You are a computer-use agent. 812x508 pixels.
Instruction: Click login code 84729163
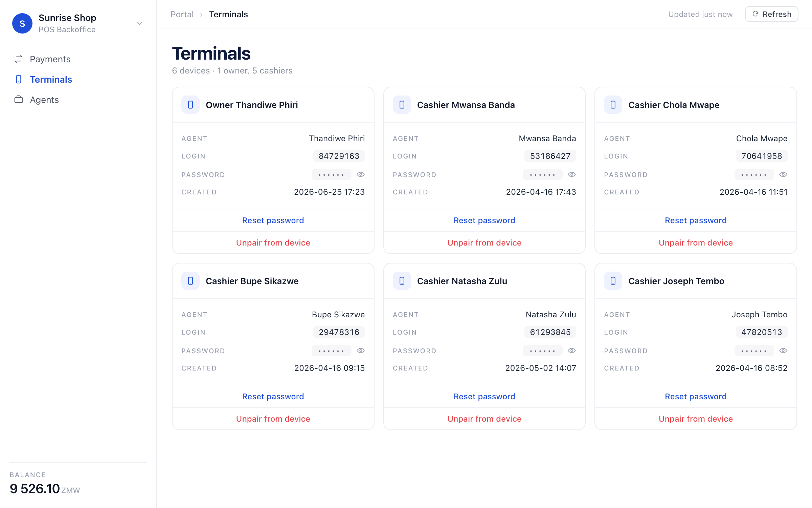pos(339,156)
